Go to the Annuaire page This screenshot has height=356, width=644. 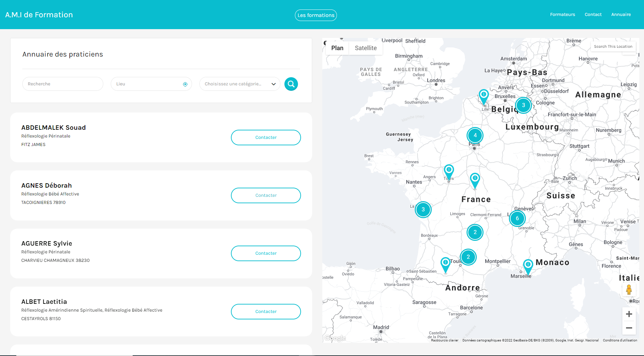(621, 15)
